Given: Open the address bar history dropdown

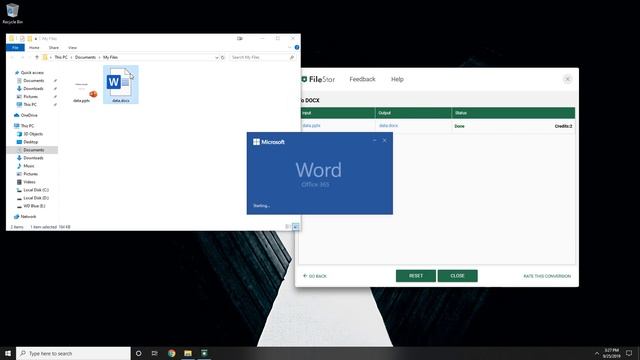Looking at the screenshot, I should click(217, 58).
